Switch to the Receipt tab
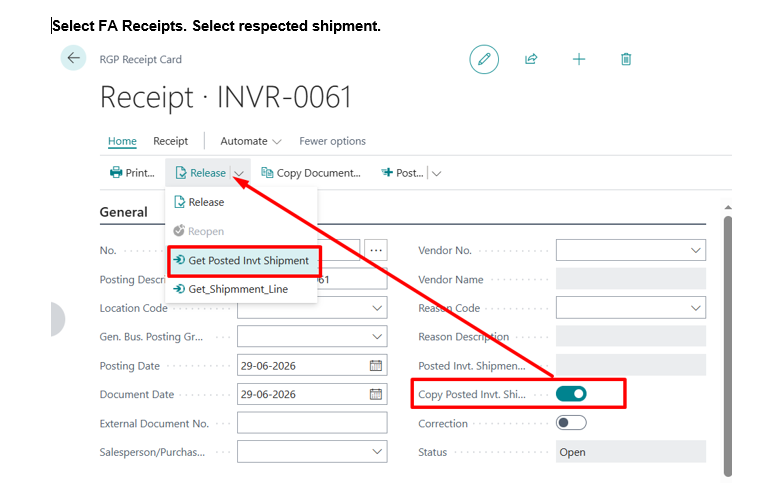The height and width of the screenshot is (501, 771). point(171,141)
